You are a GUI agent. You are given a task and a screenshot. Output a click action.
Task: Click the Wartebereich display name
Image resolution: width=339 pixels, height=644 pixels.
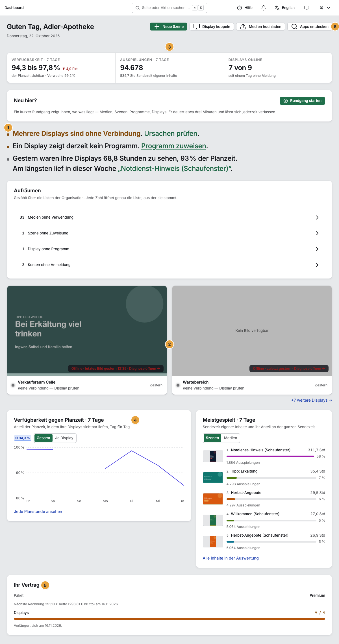pos(195,382)
